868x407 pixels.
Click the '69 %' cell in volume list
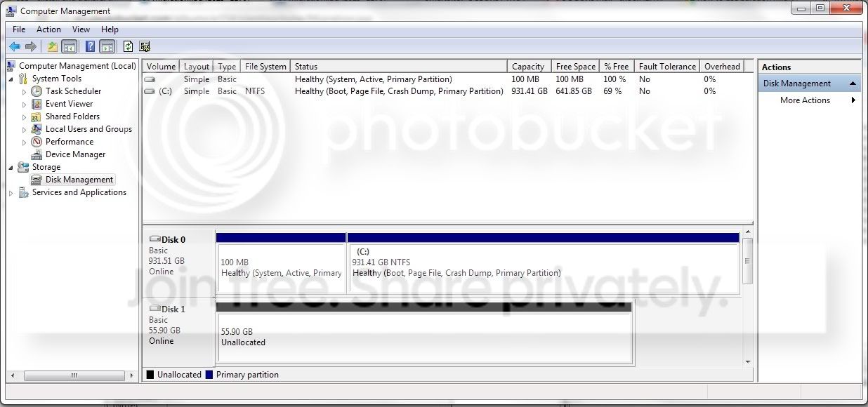(x=612, y=91)
